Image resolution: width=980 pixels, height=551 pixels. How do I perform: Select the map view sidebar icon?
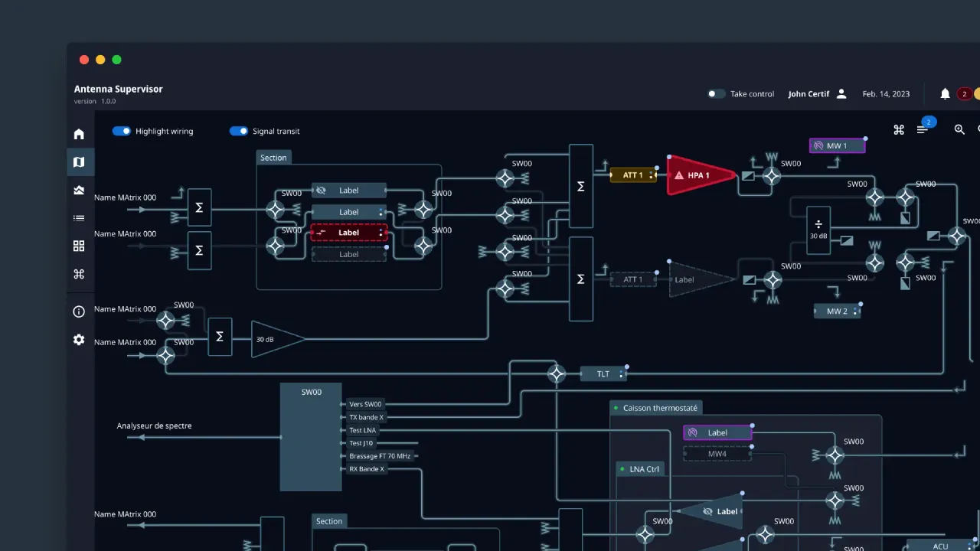79,162
